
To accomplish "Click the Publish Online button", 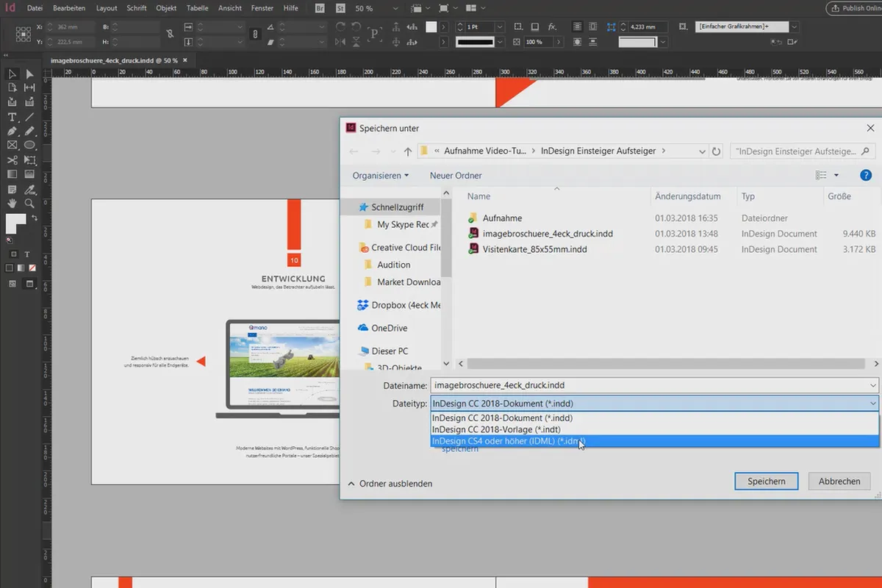I will [x=855, y=8].
